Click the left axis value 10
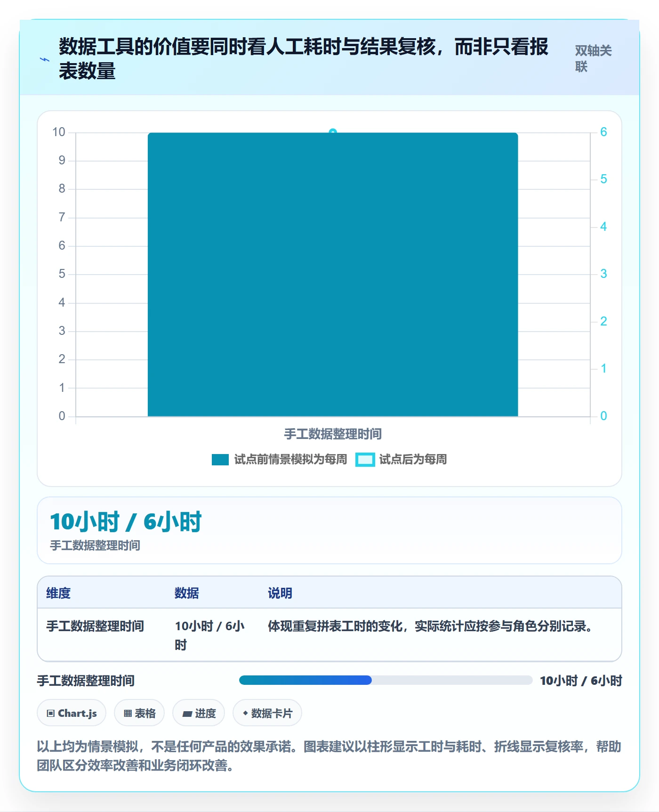This screenshot has width=659, height=812. coord(59,132)
